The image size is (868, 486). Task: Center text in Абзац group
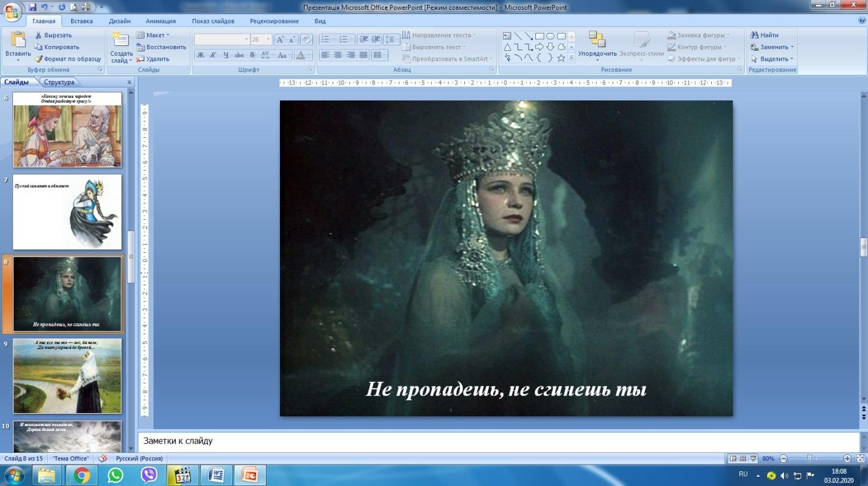click(x=338, y=55)
